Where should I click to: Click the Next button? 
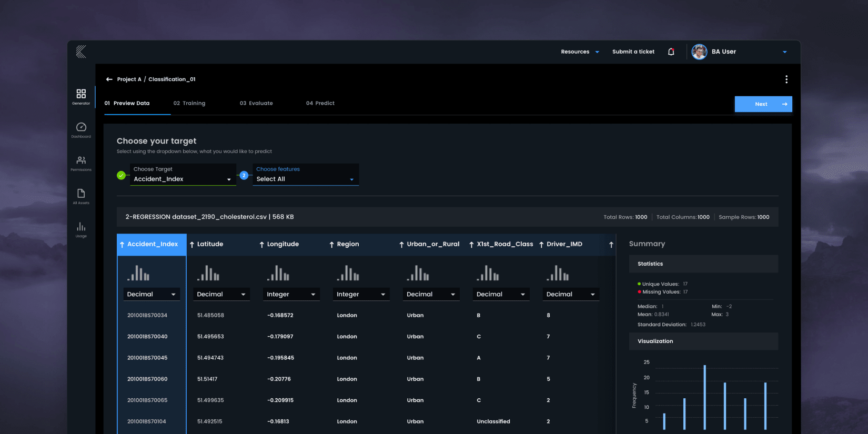pos(763,104)
